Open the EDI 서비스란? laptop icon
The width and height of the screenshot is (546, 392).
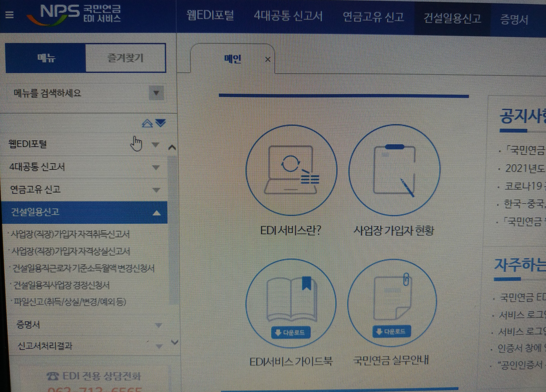point(291,170)
